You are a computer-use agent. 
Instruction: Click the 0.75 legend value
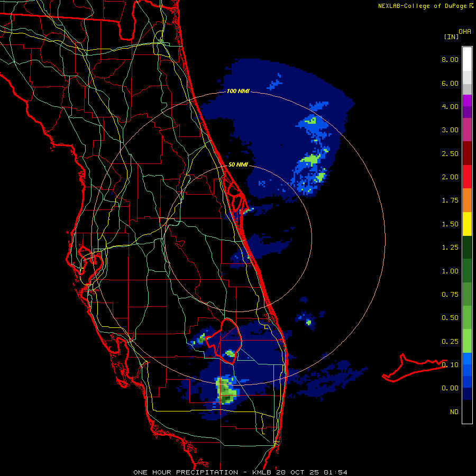tap(450, 295)
